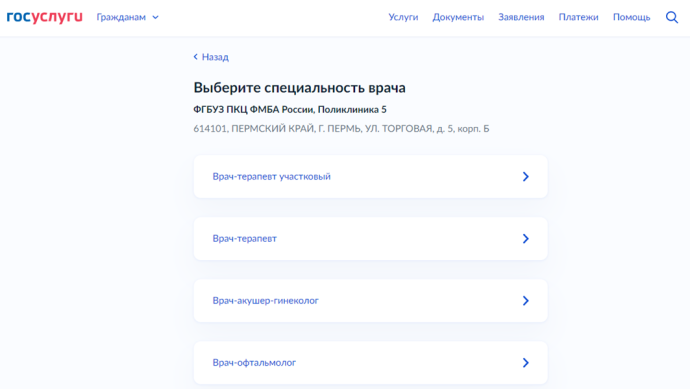Select Врач-терапевт участковый specialty
The width and height of the screenshot is (690, 389).
[x=371, y=176]
